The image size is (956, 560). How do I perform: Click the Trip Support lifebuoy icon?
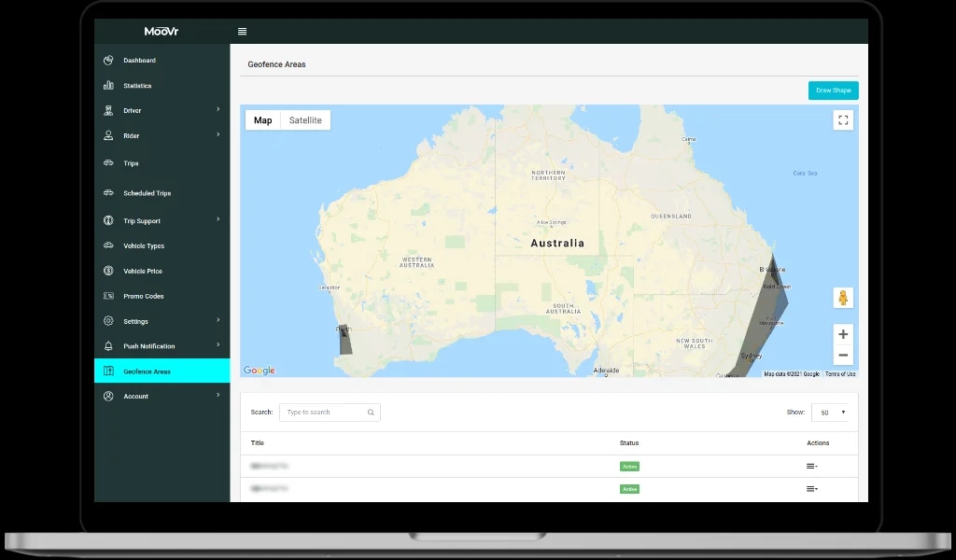click(108, 220)
